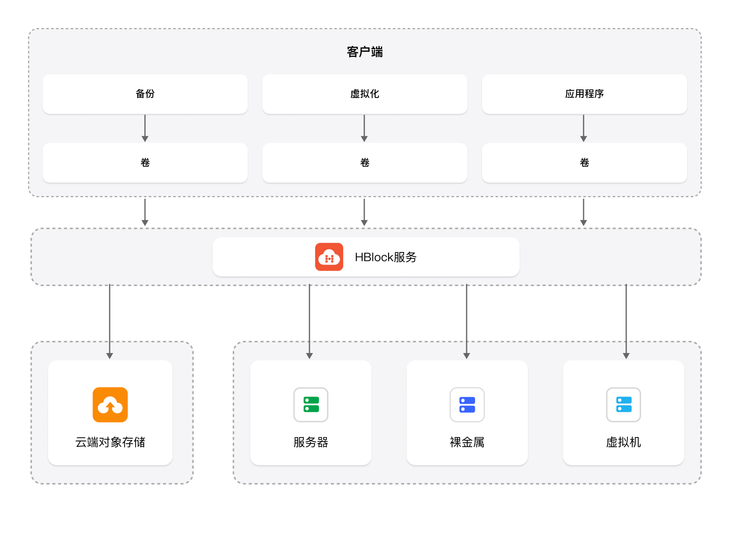Click the 云端对象存储 label
Screen dimensions: 731x560
click(x=110, y=442)
